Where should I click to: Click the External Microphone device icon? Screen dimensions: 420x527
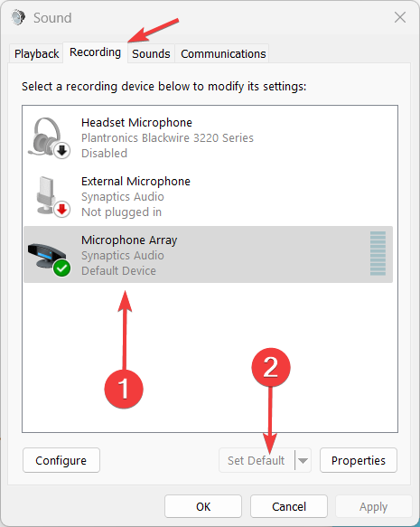tap(52, 196)
